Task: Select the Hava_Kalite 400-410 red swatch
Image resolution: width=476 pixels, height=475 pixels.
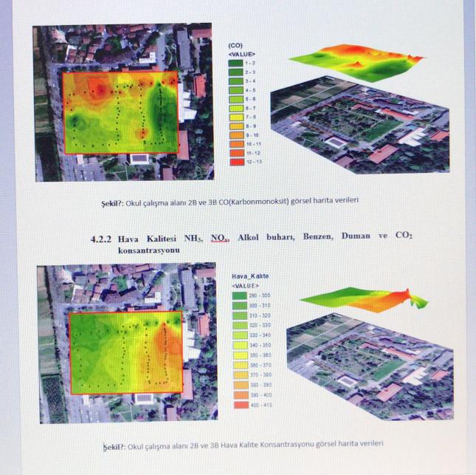Action: 240,405
